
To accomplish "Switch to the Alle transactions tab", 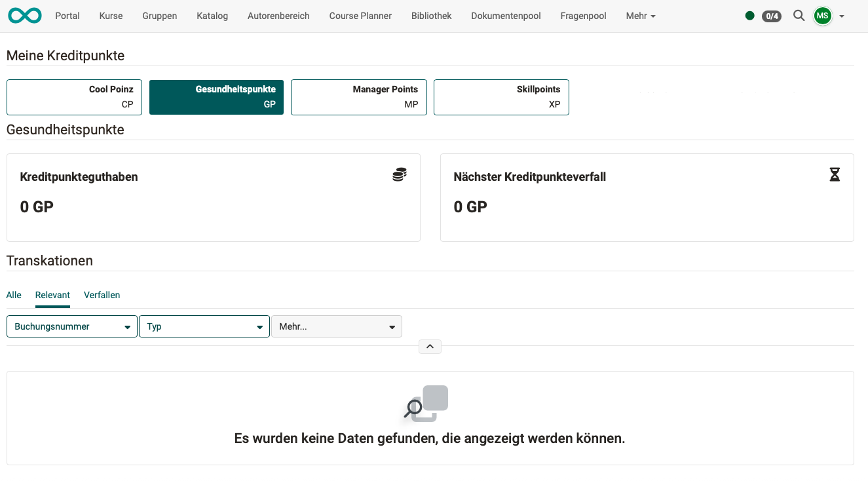I will click(13, 295).
